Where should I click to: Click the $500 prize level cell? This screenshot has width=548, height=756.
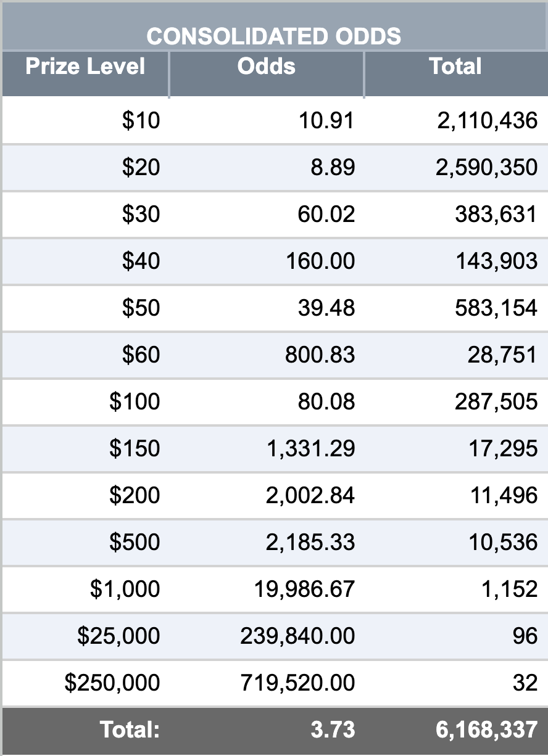(x=135, y=542)
